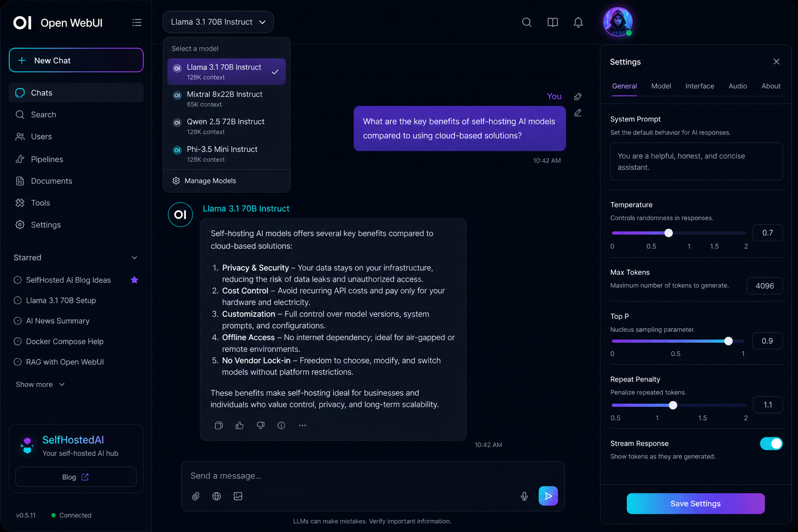Open Search in the sidebar
The height and width of the screenshot is (532, 798).
pos(76,114)
